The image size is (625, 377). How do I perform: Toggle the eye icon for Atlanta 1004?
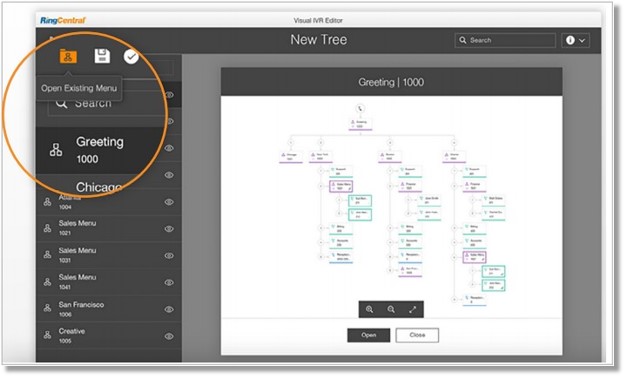169,202
